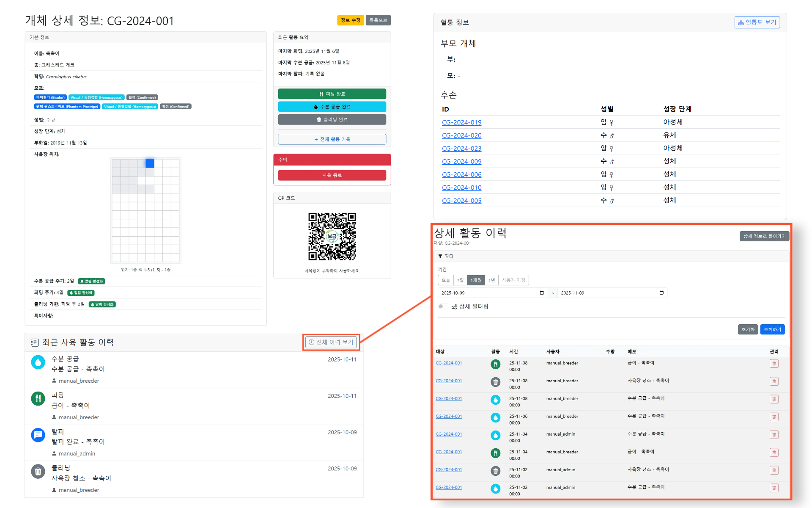
Task: Collapse the 필터 section header
Action: pos(448,256)
